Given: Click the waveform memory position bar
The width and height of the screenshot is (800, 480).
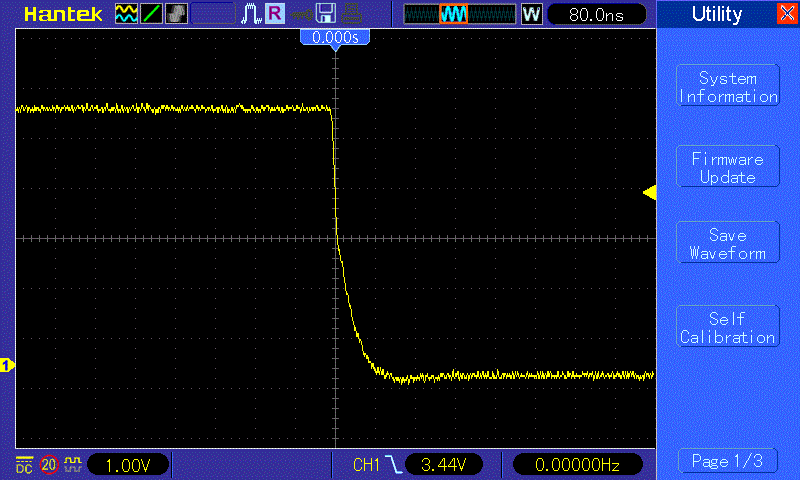Looking at the screenshot, I should (x=459, y=14).
